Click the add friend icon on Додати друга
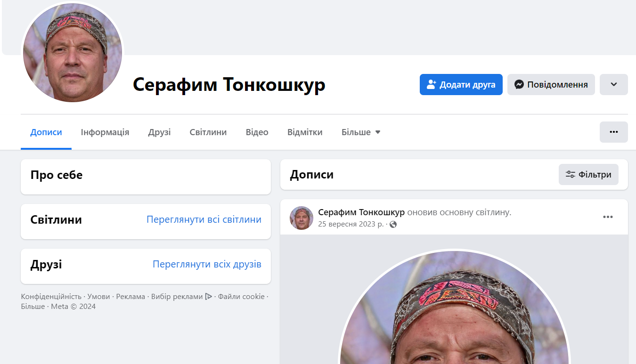The image size is (636, 364). point(432,85)
